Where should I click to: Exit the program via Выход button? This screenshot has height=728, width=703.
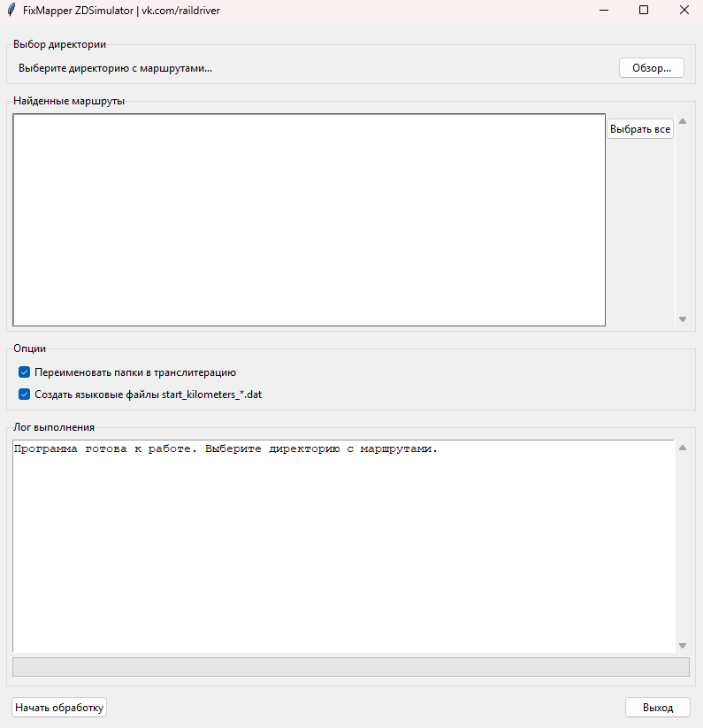click(658, 707)
